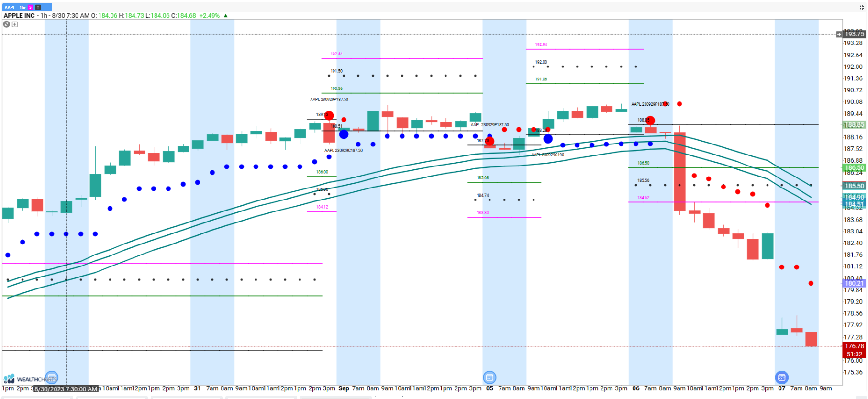
Task: Click the magenta S badge on tab
Action: click(x=31, y=7)
